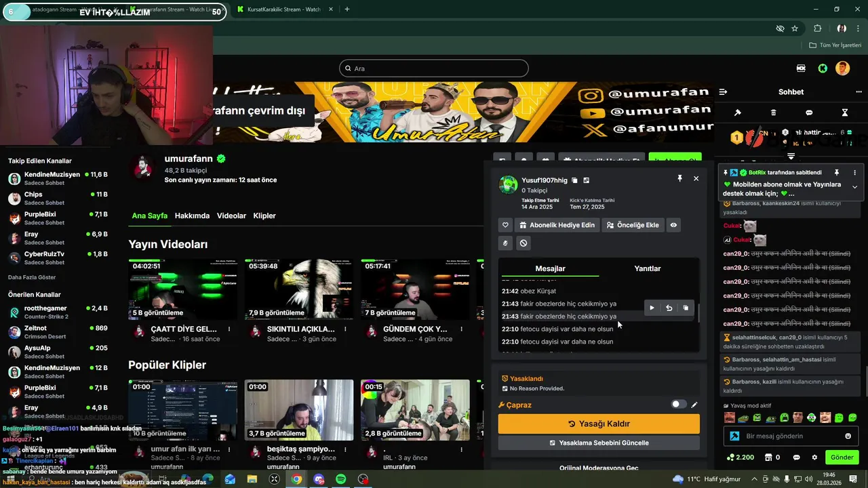Open Spotify from the taskbar

341,479
